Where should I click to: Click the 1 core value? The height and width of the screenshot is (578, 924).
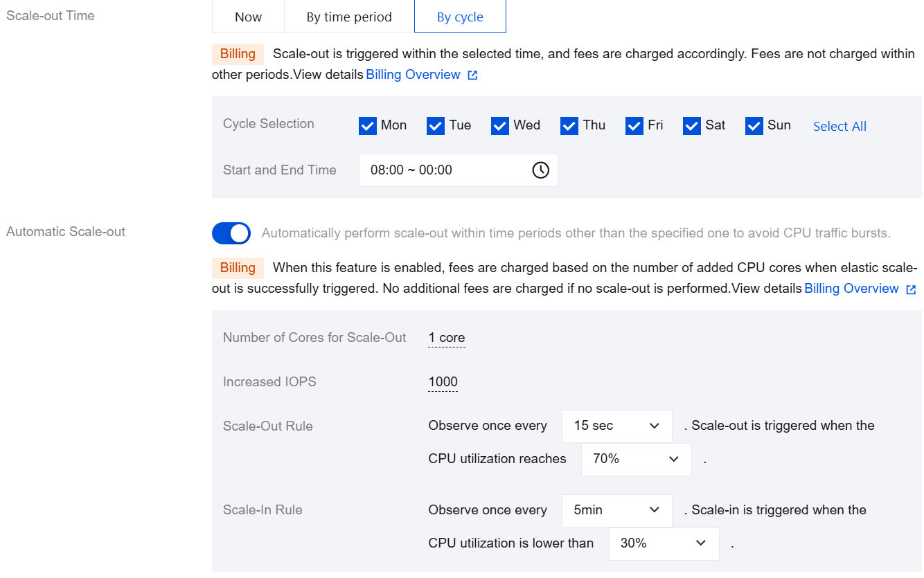point(447,338)
